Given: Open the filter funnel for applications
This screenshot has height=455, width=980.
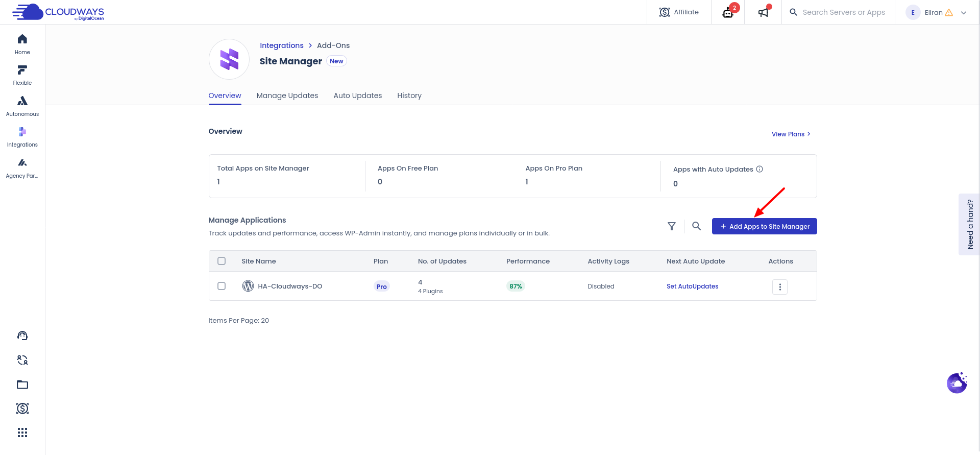Looking at the screenshot, I should tap(672, 226).
